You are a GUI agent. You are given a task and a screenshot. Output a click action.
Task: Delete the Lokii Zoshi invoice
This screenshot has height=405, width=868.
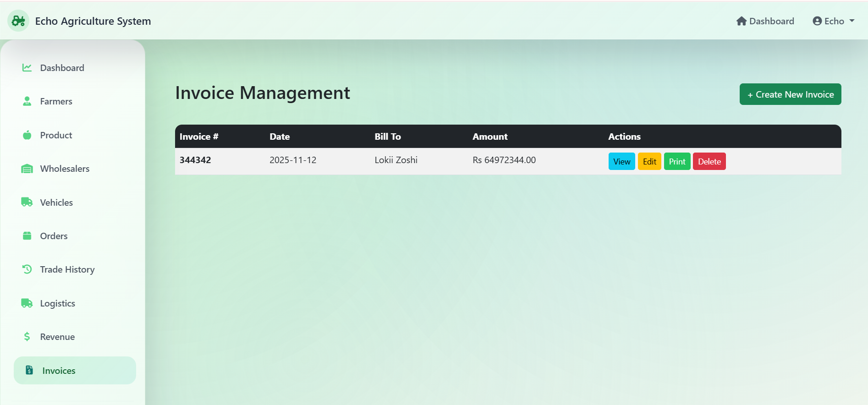pyautogui.click(x=709, y=161)
